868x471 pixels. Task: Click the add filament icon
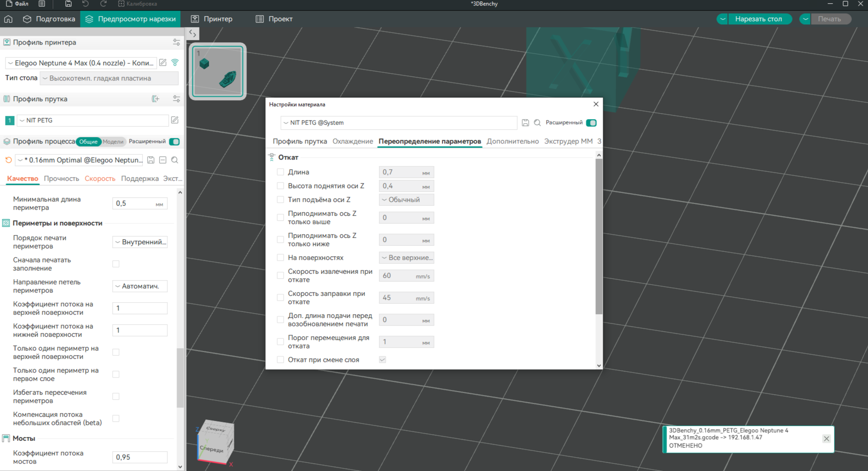155,99
